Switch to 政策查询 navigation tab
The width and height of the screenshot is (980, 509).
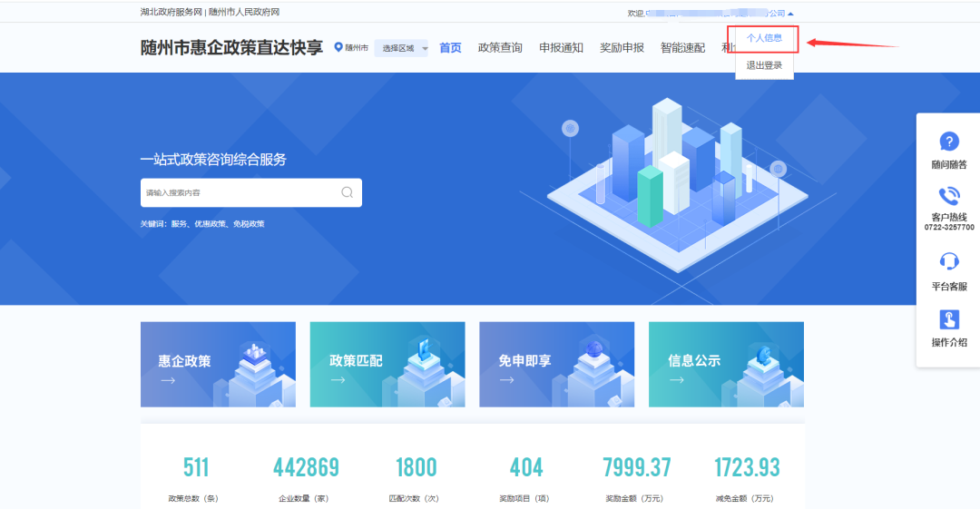coord(500,48)
